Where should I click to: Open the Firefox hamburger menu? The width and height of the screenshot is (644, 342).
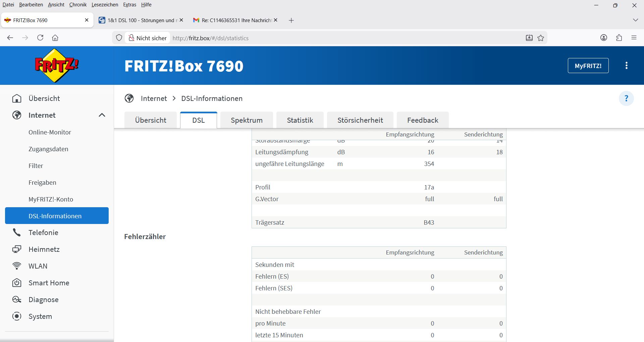634,38
